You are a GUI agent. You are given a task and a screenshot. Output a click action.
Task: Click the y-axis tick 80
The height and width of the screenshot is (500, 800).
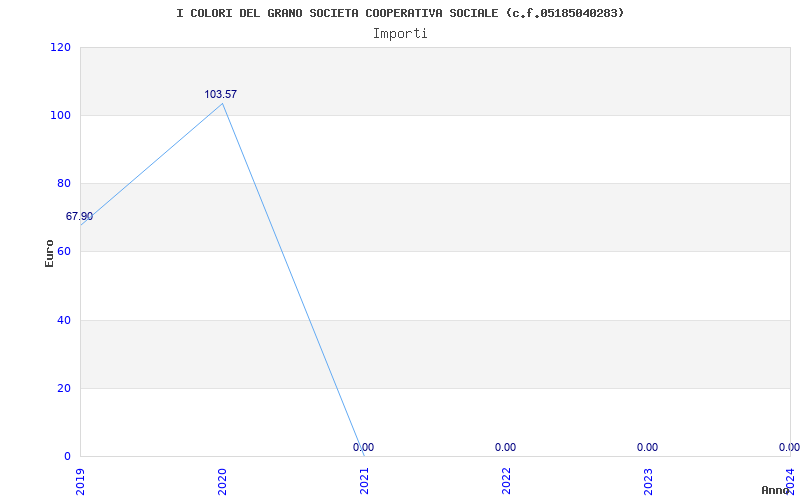pyautogui.click(x=63, y=183)
